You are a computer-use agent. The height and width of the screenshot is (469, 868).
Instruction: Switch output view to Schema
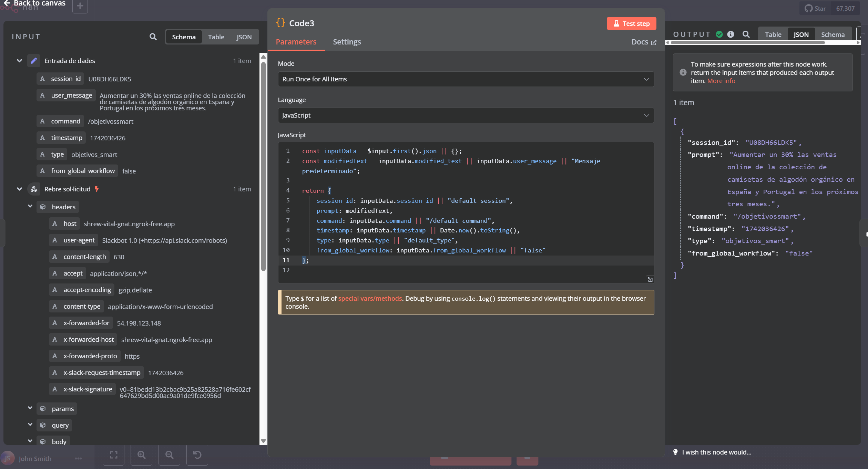(x=833, y=34)
